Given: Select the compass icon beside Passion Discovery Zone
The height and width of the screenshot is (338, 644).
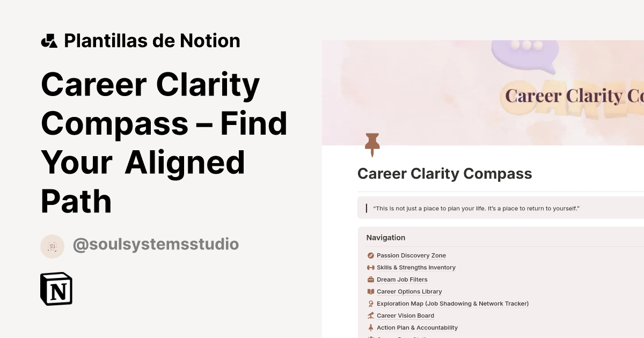Looking at the screenshot, I should [x=370, y=255].
